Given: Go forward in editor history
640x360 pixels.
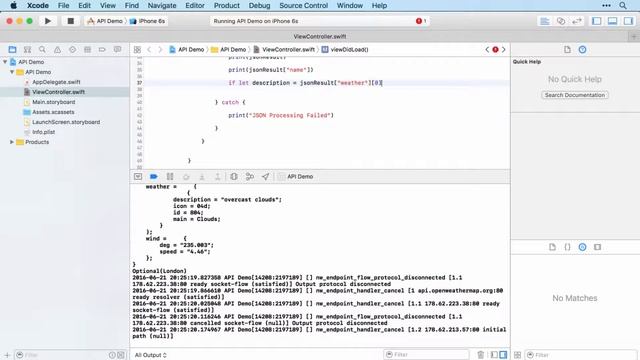Looking at the screenshot, I should click(x=160, y=49).
